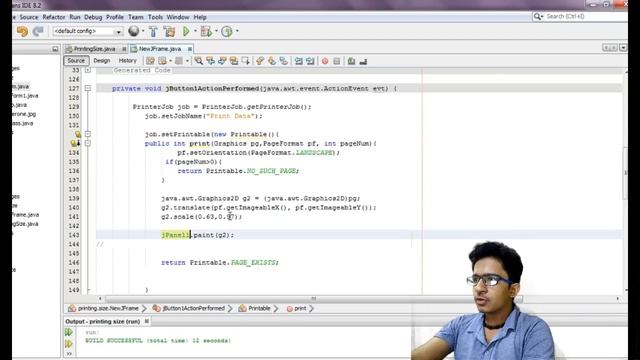
Task: Click upper green Re-run icon in Output
Action: 69,332
